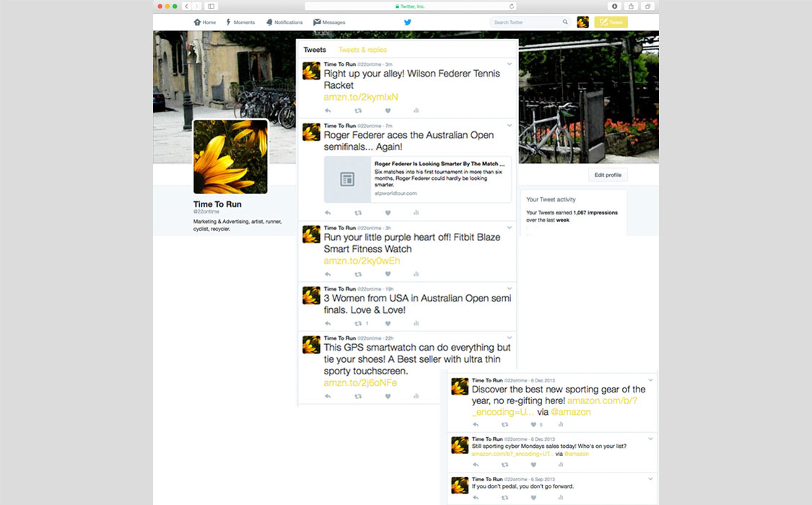Expand options for Fitbit Blaze tweet

510,228
